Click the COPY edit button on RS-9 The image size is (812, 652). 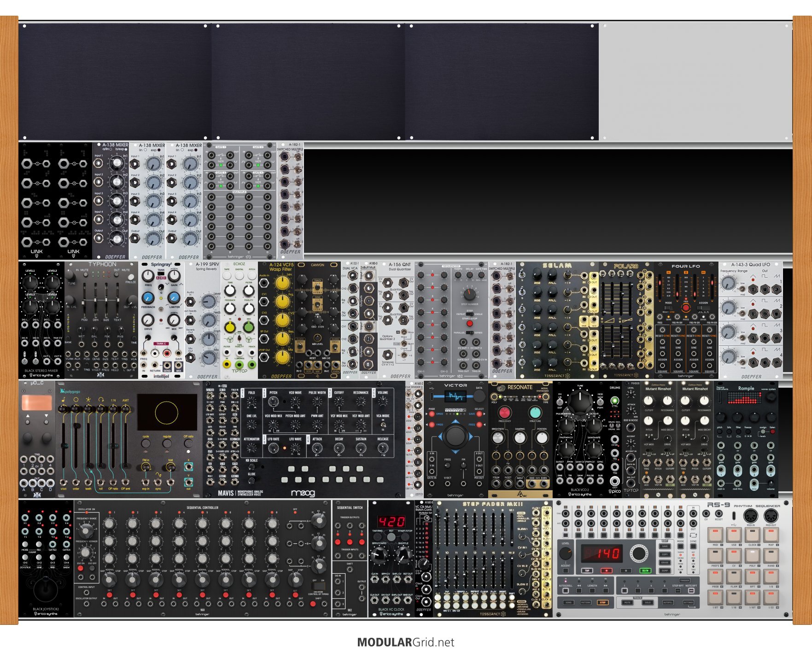[x=665, y=554]
